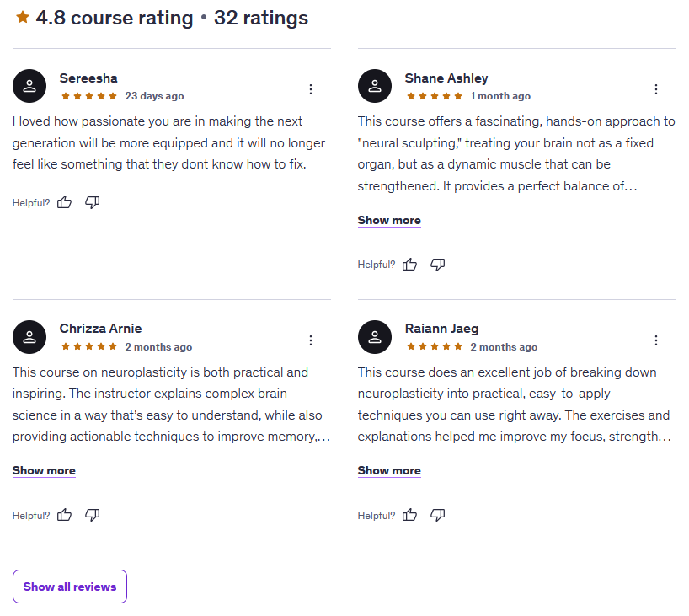Show more of Chrizza Arnie's review
689x616 pixels.
tap(44, 470)
